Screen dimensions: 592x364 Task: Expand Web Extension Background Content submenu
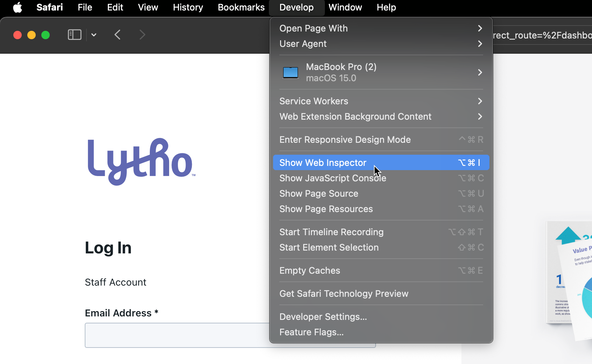click(381, 117)
